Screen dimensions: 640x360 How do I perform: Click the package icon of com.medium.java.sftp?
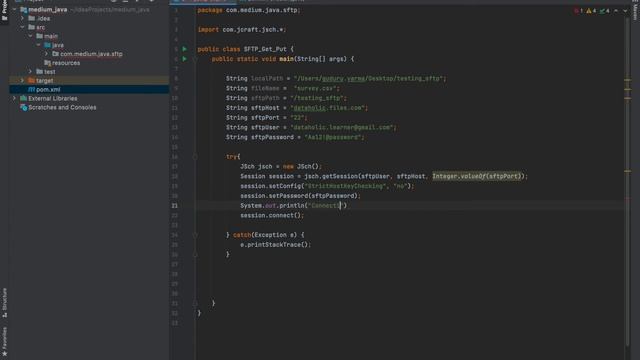point(56,54)
